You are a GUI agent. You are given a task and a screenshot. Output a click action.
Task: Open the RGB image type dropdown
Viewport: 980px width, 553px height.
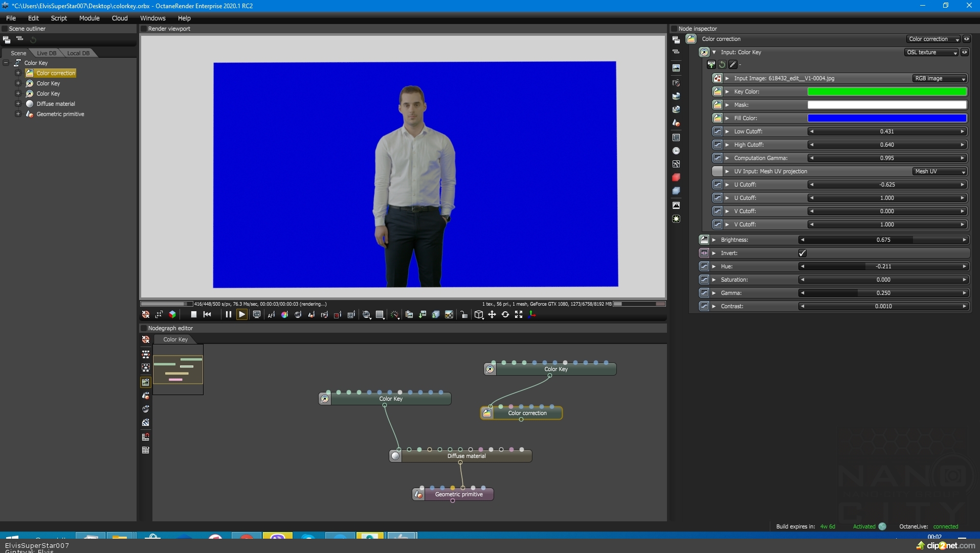940,78
